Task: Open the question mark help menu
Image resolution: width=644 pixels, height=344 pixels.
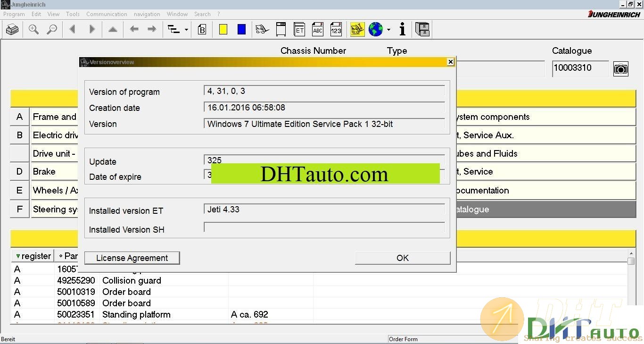Action: tap(219, 14)
